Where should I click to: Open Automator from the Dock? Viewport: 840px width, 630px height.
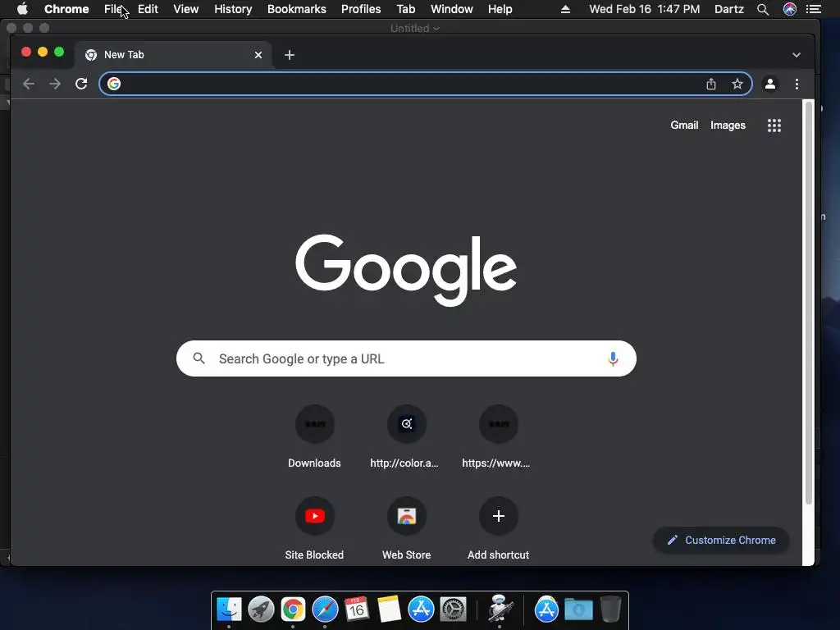(x=500, y=609)
